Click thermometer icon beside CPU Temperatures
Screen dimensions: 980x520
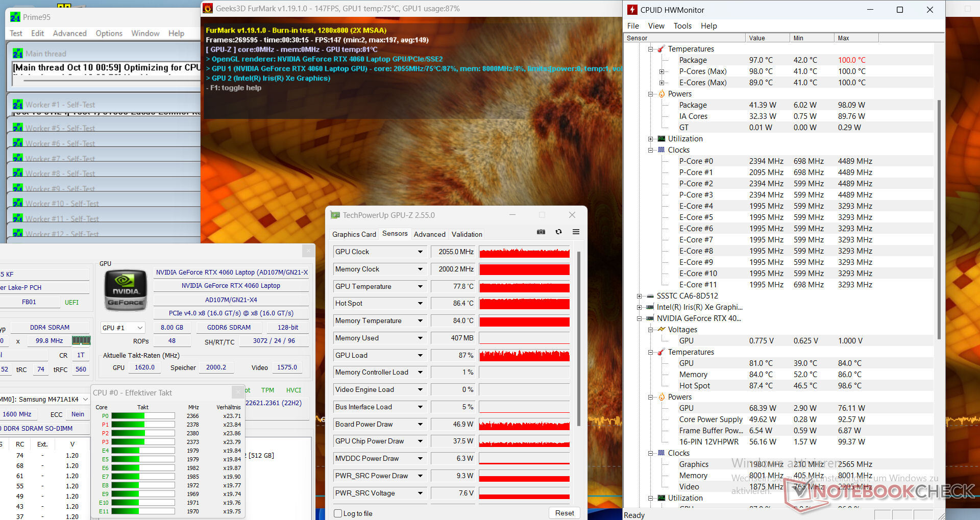pos(661,49)
